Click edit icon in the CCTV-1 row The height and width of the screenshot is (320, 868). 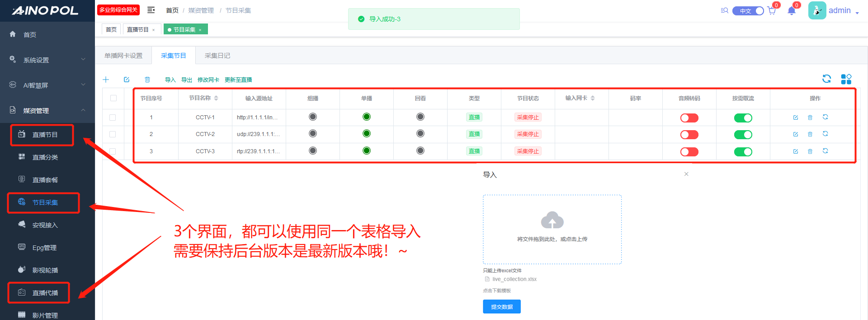[795, 118]
